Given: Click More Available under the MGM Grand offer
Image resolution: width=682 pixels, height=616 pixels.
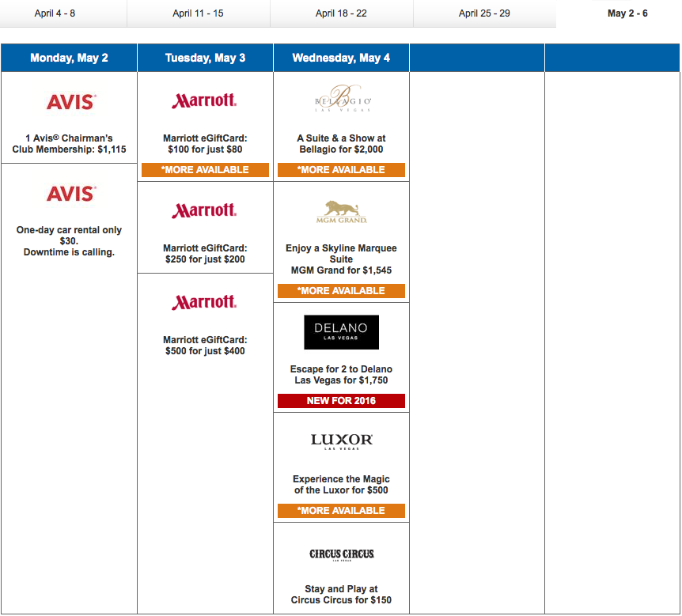Looking at the screenshot, I should [342, 291].
